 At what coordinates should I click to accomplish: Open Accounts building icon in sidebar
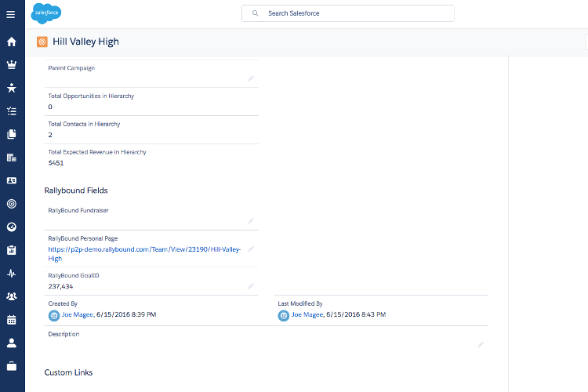(x=12, y=158)
